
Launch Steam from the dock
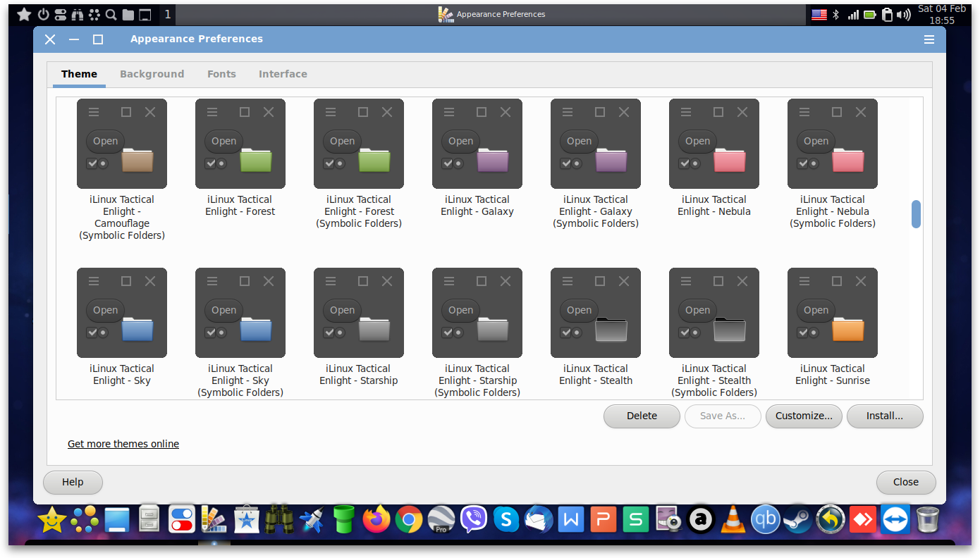pyautogui.click(x=798, y=520)
